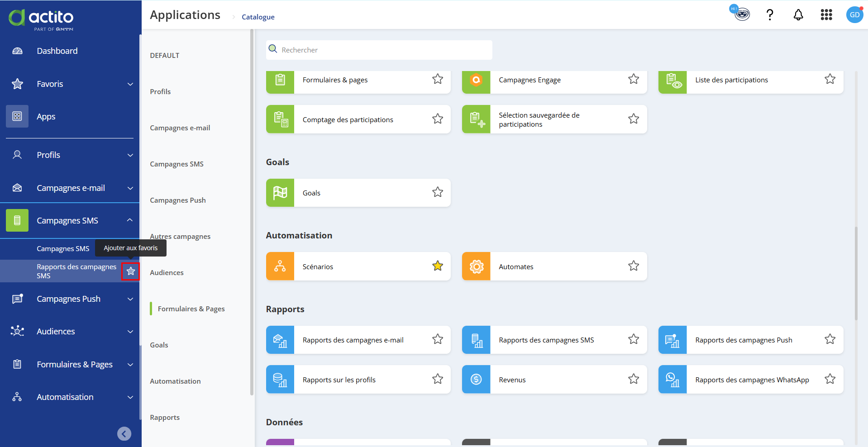This screenshot has height=447, width=868.
Task: Click the Rapports des campagnes Push icon
Action: [672, 340]
